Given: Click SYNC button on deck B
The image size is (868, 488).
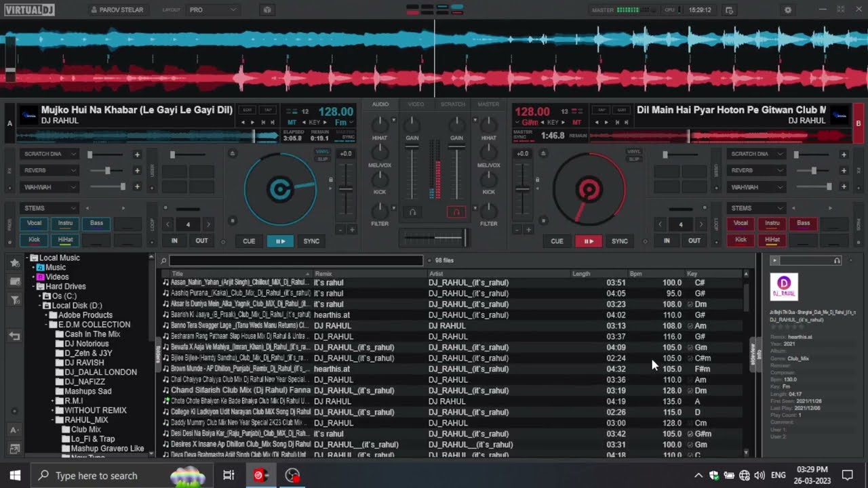Looking at the screenshot, I should [x=620, y=241].
